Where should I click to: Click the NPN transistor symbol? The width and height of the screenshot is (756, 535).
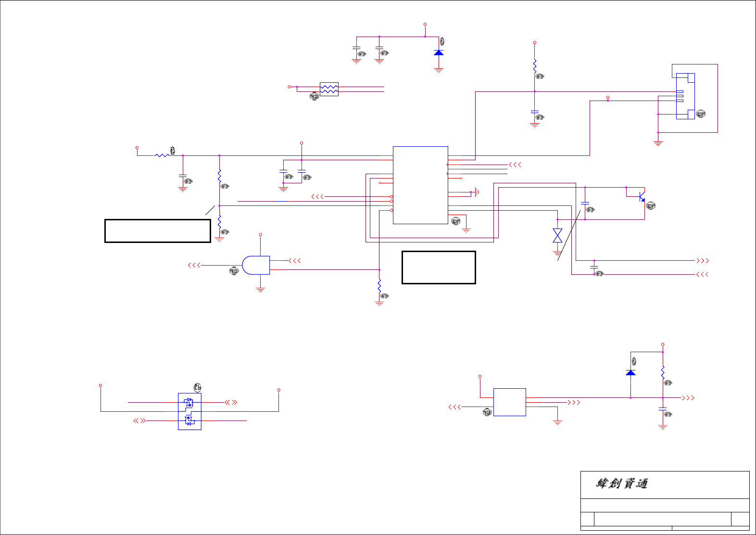pyautogui.click(x=641, y=197)
